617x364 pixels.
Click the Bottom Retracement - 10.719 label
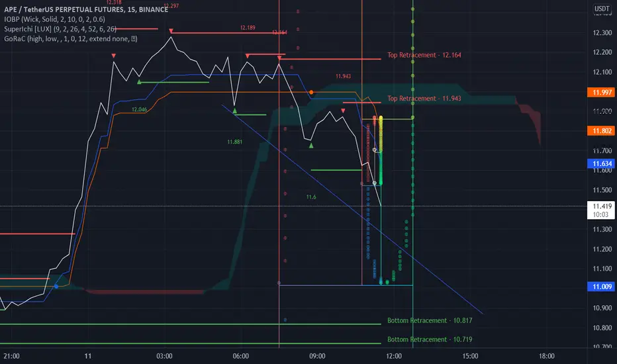coord(429,340)
